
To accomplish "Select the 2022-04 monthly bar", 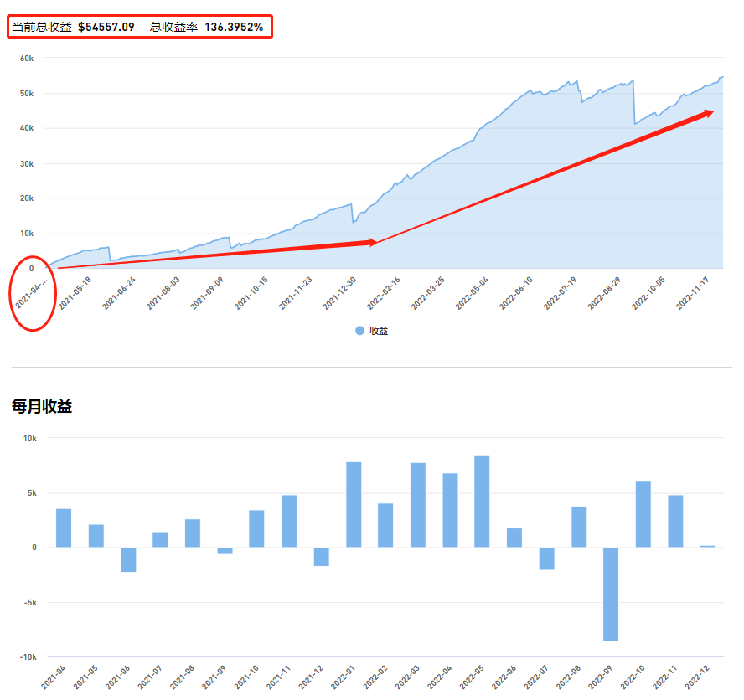I will [450, 510].
